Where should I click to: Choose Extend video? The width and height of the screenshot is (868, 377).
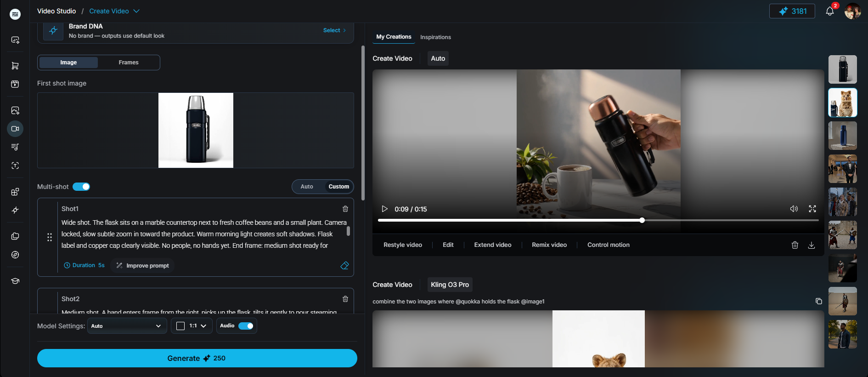pyautogui.click(x=493, y=245)
